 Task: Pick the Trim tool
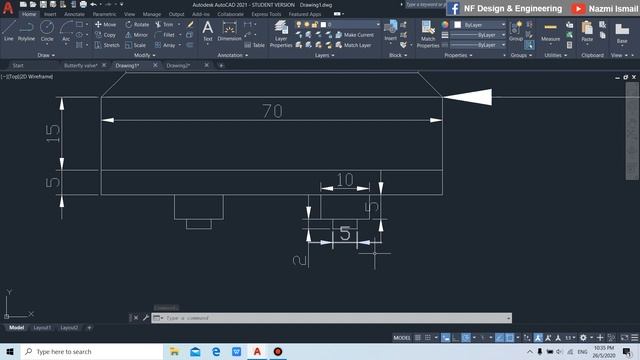(164, 24)
